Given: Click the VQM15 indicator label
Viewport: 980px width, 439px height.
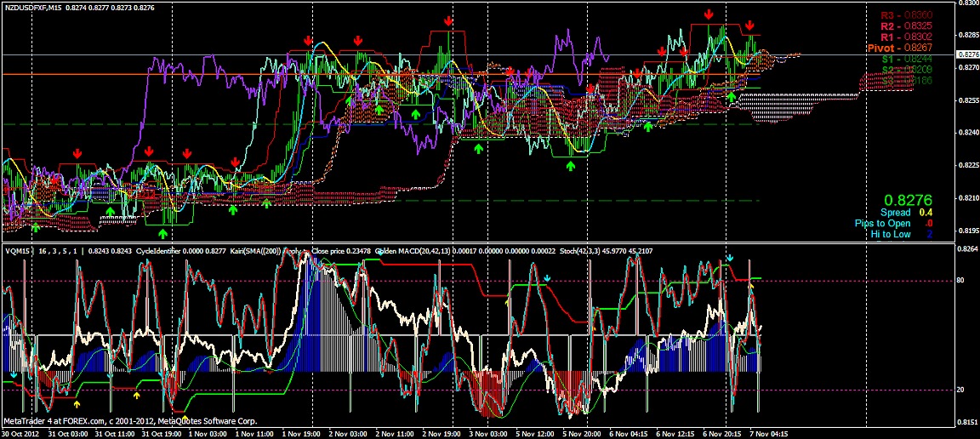Looking at the screenshot, I should [16, 251].
